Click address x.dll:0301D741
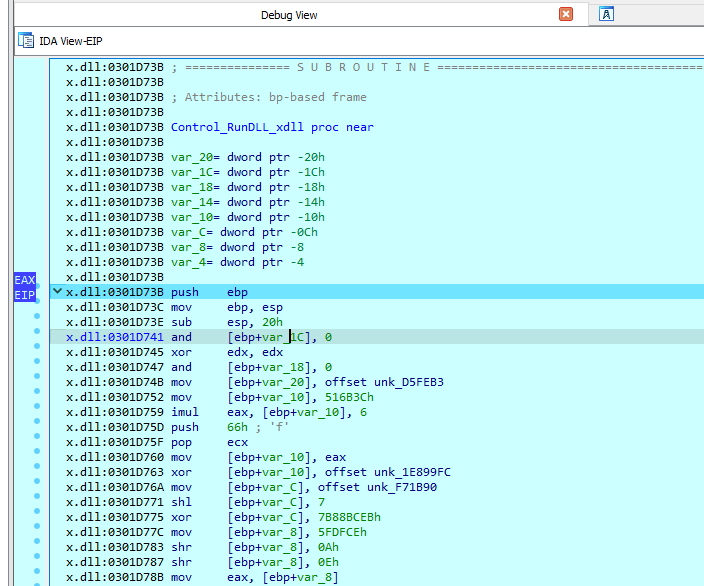This screenshot has height=586, width=704. click(x=114, y=337)
